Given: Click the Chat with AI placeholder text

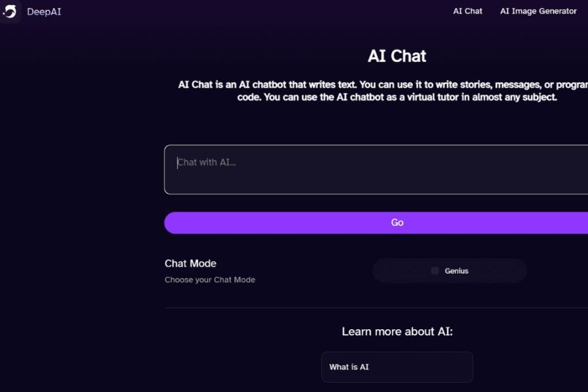Looking at the screenshot, I should tap(207, 162).
